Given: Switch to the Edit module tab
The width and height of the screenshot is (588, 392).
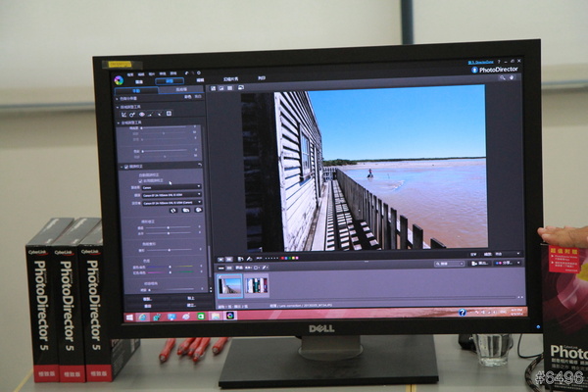Looking at the screenshot, I should pos(200,80).
